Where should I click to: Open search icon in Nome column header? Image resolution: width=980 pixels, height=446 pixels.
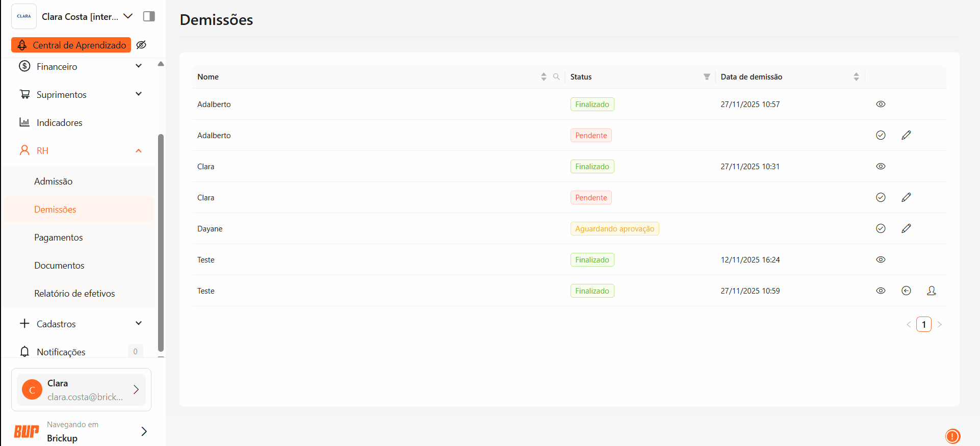pyautogui.click(x=556, y=77)
